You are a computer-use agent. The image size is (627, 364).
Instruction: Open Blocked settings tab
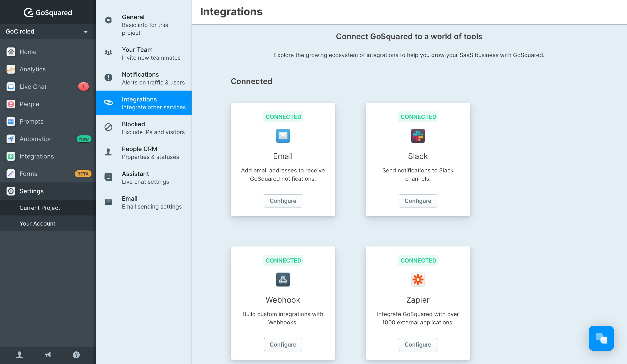[x=143, y=128]
